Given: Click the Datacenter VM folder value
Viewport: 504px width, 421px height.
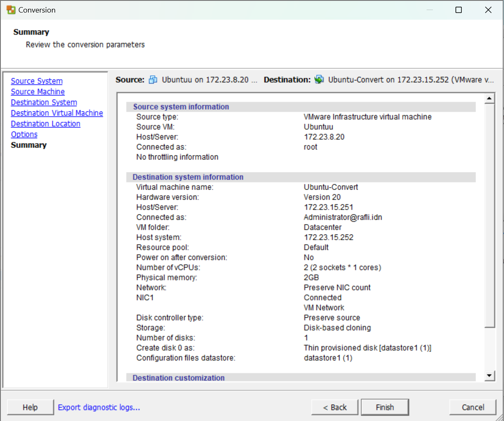Looking at the screenshot, I should (x=322, y=227).
